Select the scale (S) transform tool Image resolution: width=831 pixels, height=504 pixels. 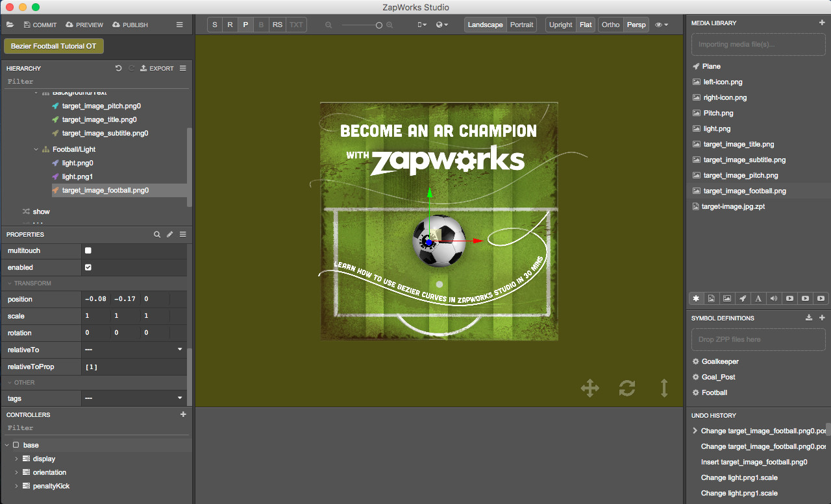[x=214, y=24]
